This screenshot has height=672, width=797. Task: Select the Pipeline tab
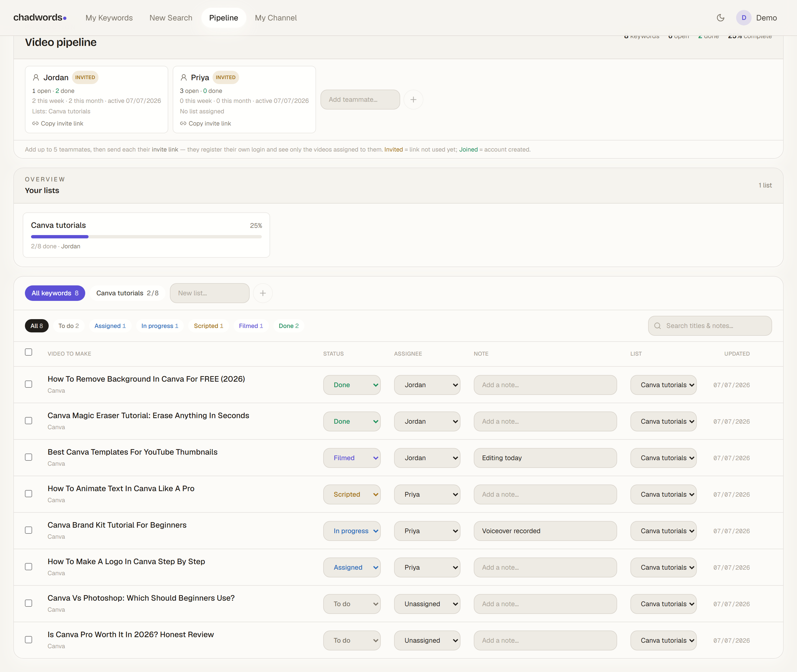coord(224,17)
